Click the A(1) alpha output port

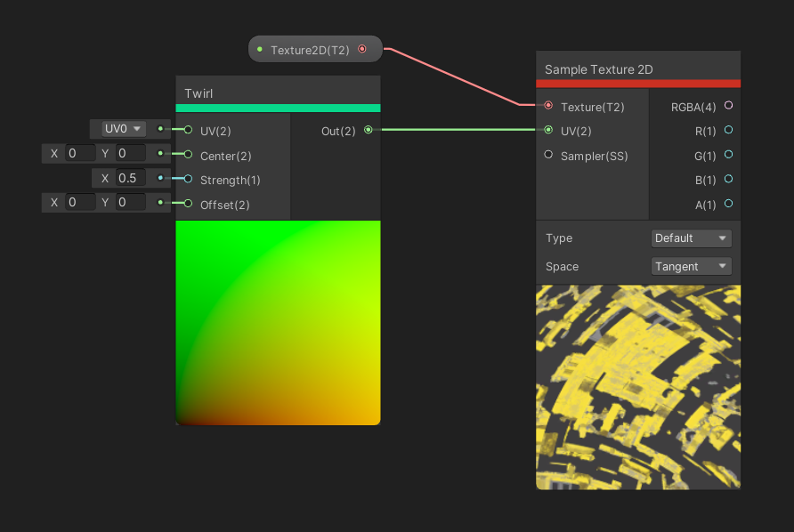[728, 204]
